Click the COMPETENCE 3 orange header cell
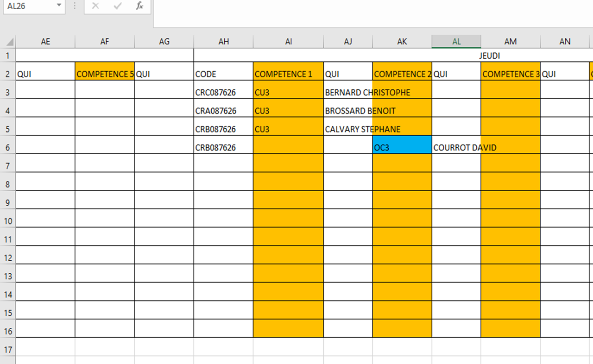Screen dimensions: 593x364 (510, 74)
